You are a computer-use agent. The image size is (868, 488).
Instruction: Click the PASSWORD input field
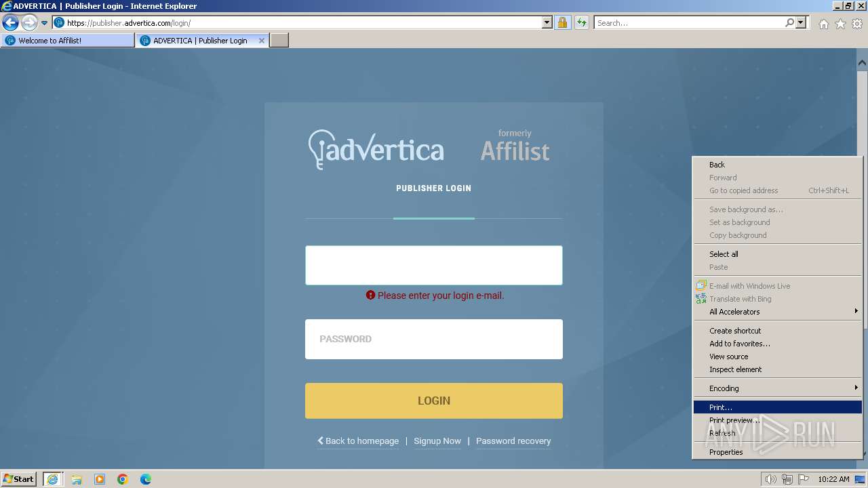coord(434,339)
